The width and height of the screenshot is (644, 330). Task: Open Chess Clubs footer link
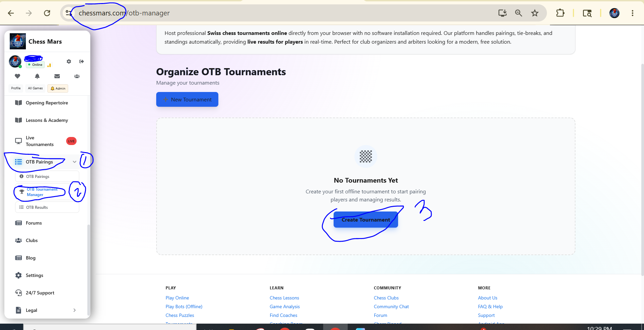[x=386, y=298]
